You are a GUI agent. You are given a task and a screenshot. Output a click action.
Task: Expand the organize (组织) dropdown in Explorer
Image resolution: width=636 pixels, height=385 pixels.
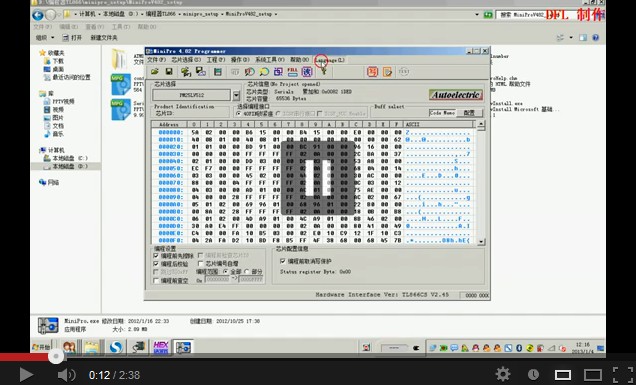click(x=45, y=38)
